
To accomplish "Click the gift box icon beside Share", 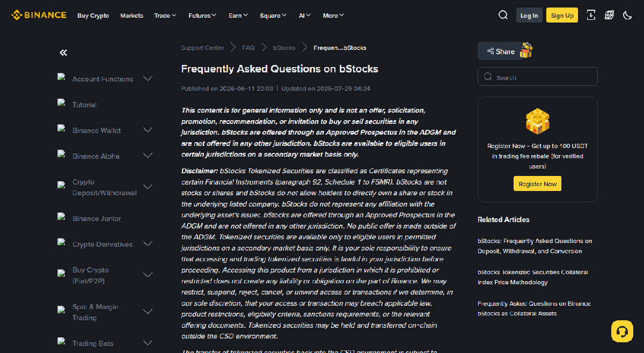I will 526,50.
